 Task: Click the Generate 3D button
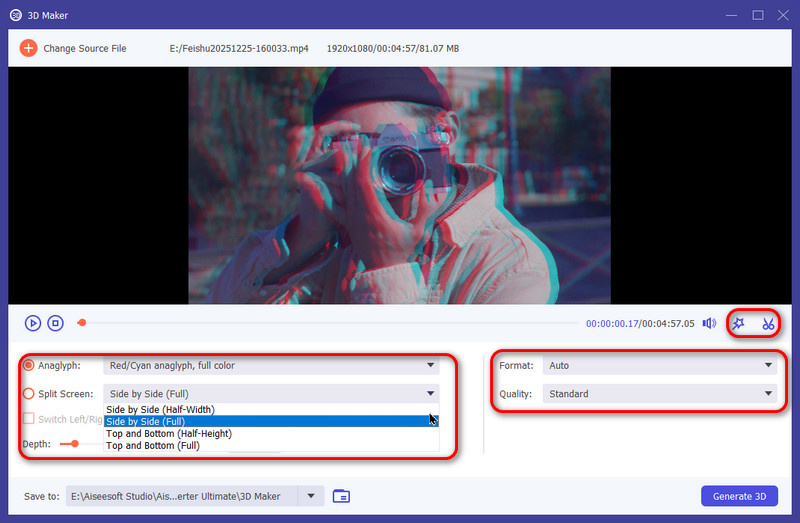click(x=739, y=496)
